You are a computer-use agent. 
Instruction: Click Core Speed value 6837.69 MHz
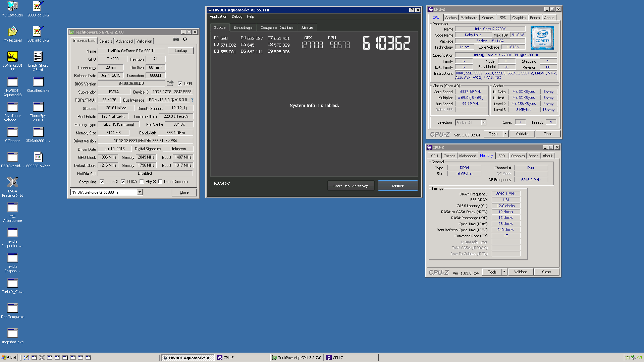tap(471, 92)
